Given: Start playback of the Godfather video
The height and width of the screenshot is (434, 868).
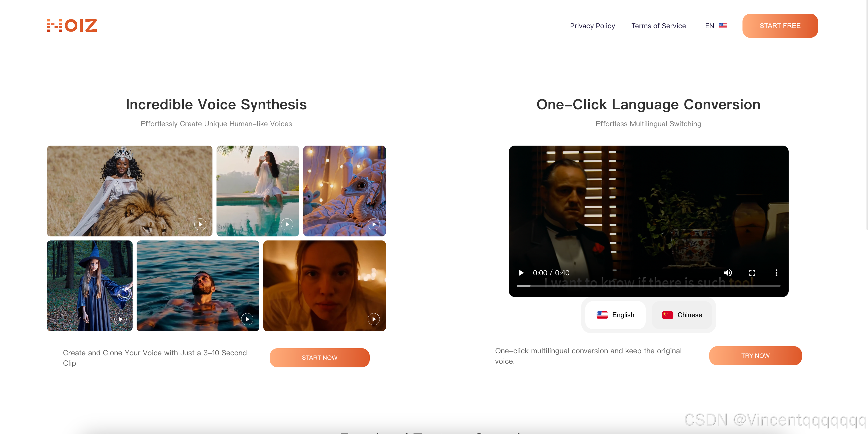Looking at the screenshot, I should (521, 273).
